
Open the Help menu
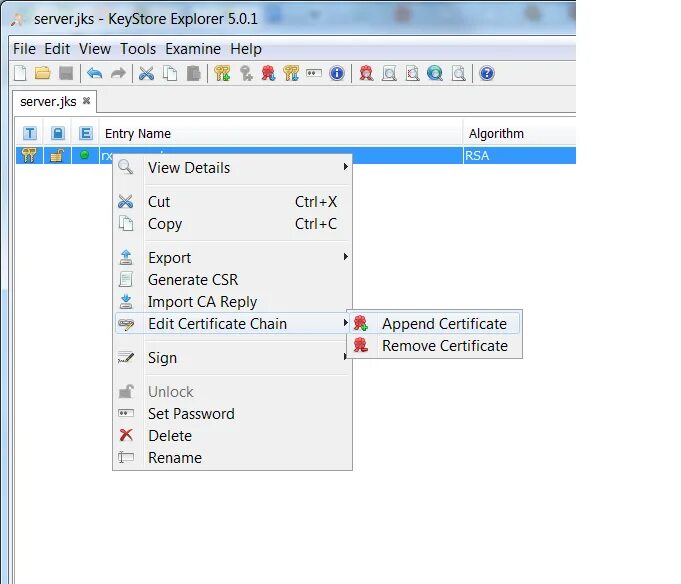coord(246,49)
